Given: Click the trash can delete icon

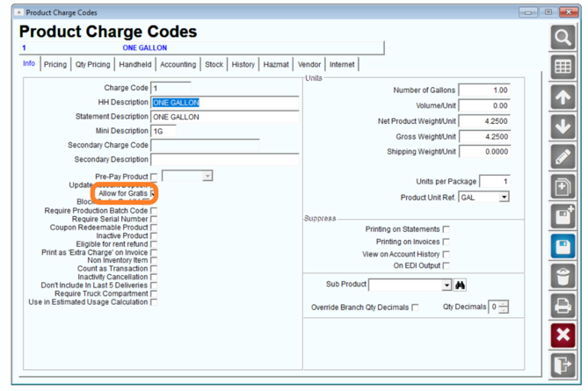Looking at the screenshot, I should [563, 276].
